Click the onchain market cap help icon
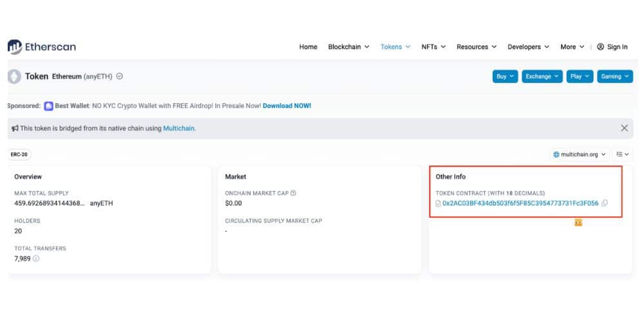Viewport: 644px width, 322px height. (x=294, y=193)
